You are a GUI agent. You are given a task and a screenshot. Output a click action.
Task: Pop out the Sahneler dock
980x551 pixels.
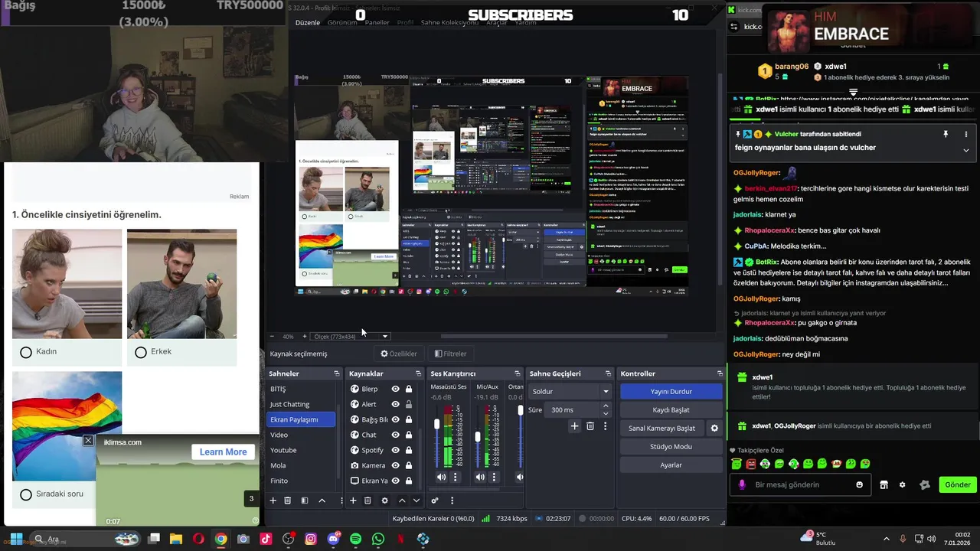click(x=337, y=373)
